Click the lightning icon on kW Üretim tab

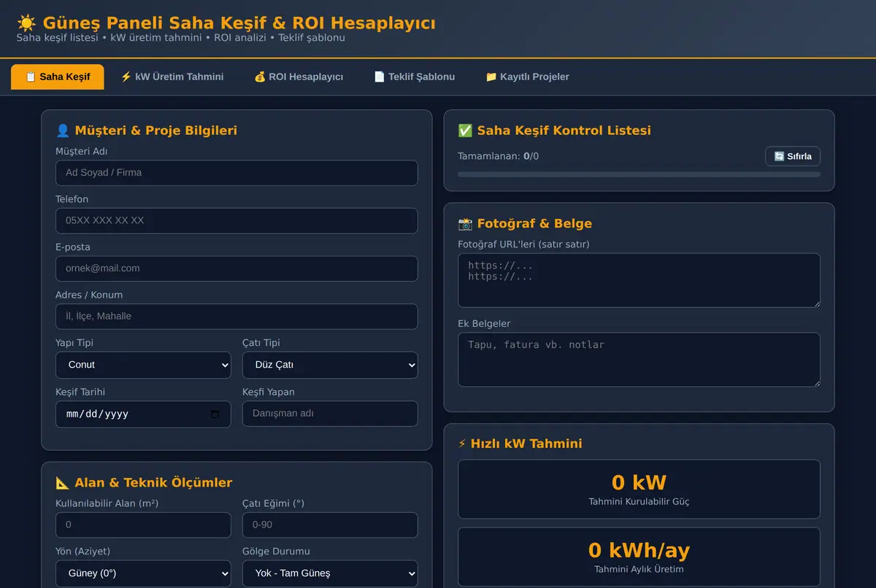coord(126,77)
